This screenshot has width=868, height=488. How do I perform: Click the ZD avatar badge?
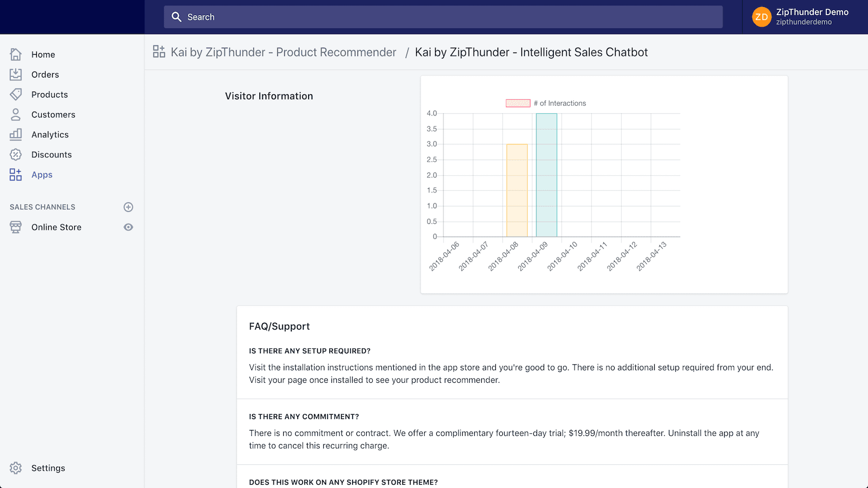[x=762, y=17]
